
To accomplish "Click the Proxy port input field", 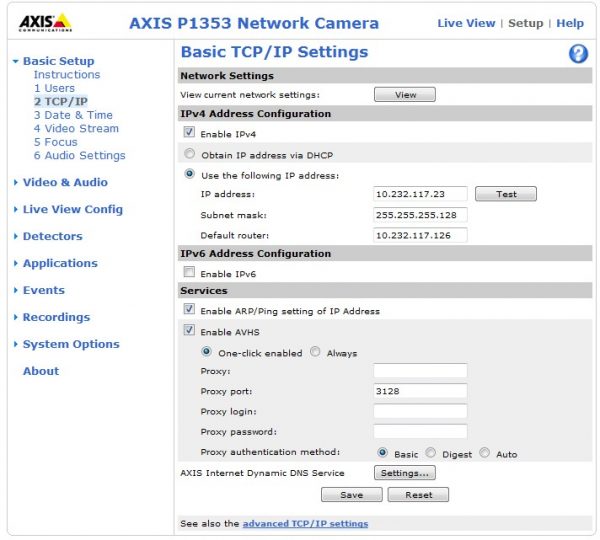I will 420,391.
